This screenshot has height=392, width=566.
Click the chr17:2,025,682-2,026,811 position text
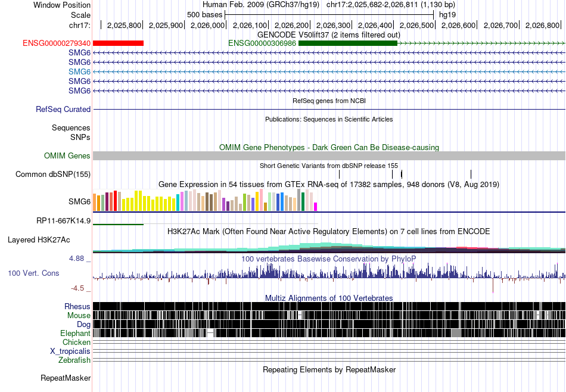pyautogui.click(x=372, y=5)
